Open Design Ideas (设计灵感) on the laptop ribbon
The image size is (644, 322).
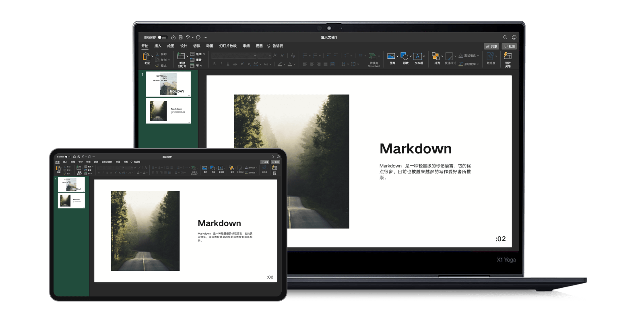tap(508, 58)
